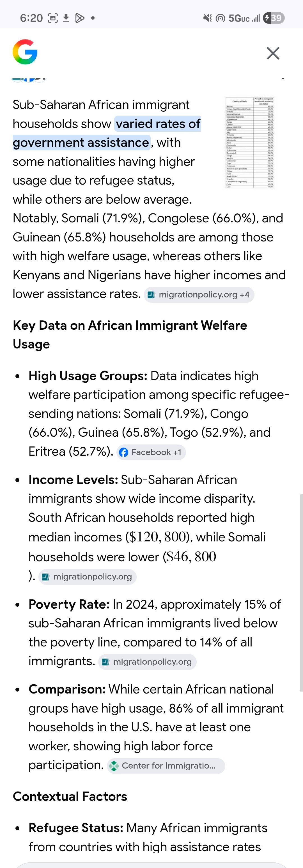303x868 pixels.
Task: Tap the hotspot status icon
Action: tap(220, 18)
